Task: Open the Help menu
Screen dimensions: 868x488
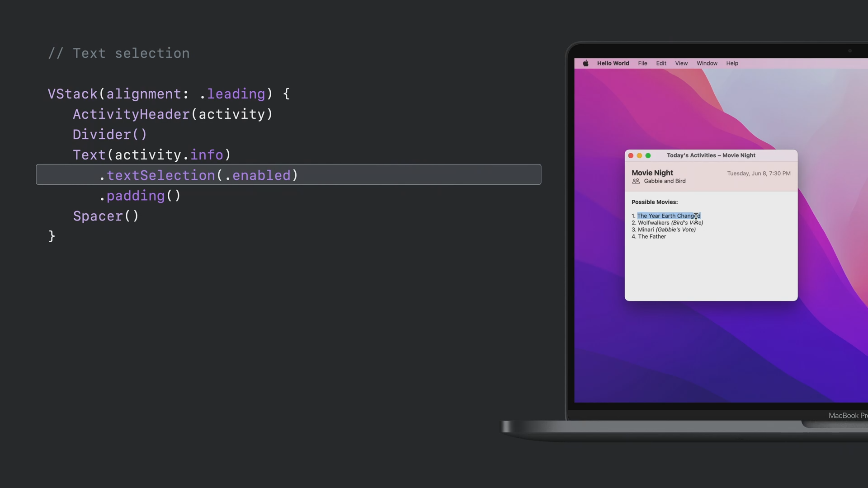Action: (732, 63)
